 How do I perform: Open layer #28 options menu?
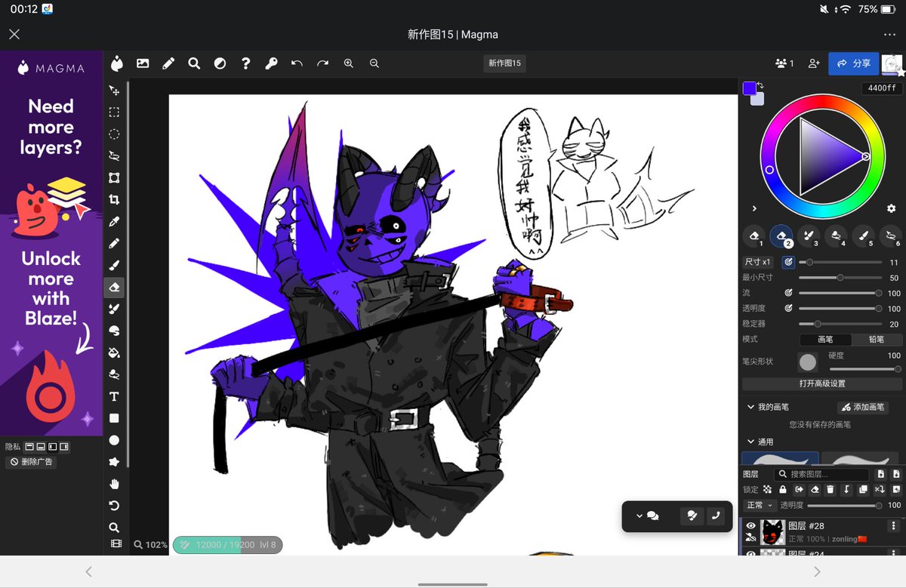tap(893, 526)
